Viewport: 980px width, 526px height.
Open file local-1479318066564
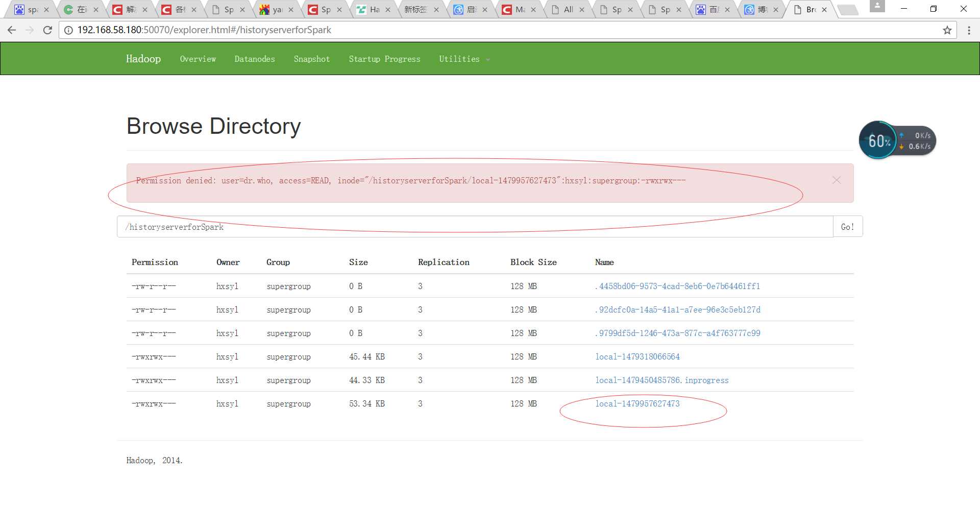pos(638,356)
